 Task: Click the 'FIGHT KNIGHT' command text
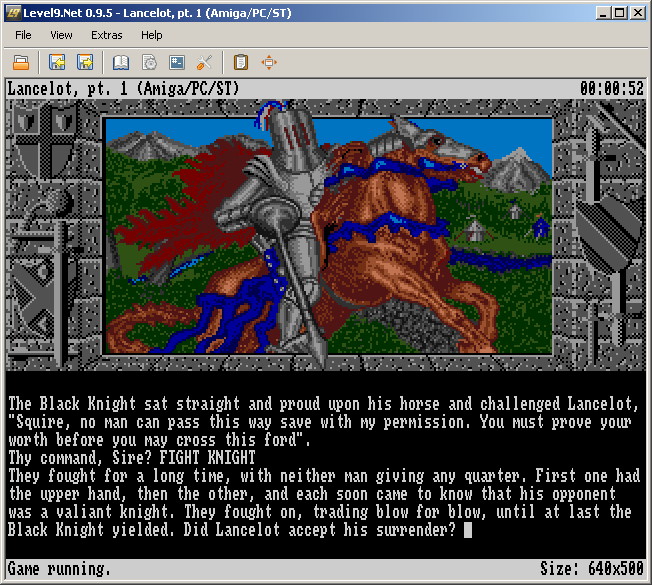(x=207, y=458)
